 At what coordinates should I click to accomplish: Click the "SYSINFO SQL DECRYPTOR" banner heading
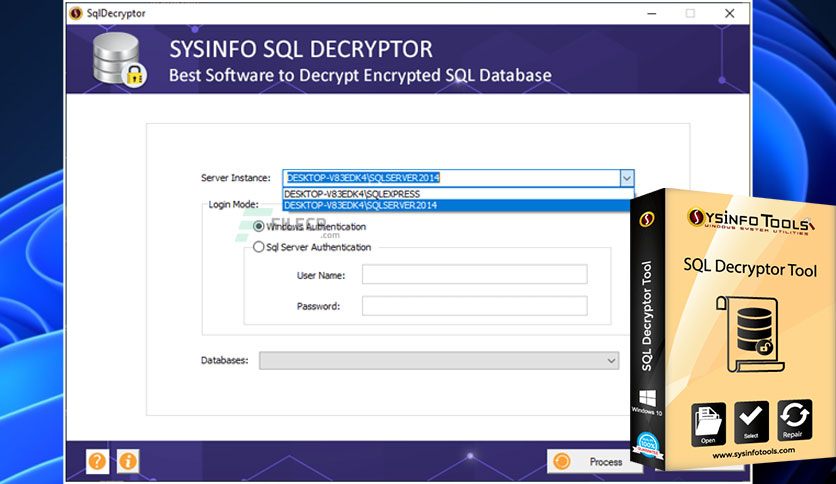pyautogui.click(x=301, y=50)
